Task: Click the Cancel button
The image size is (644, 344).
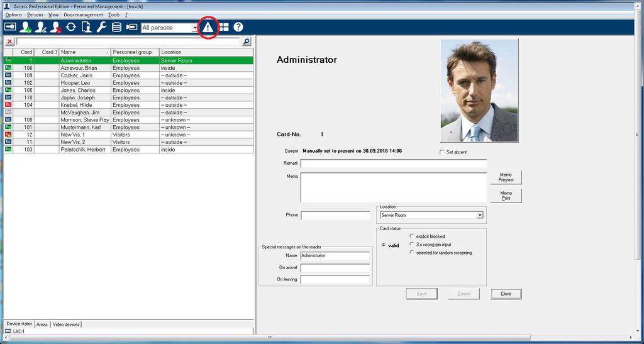Action: coord(464,294)
